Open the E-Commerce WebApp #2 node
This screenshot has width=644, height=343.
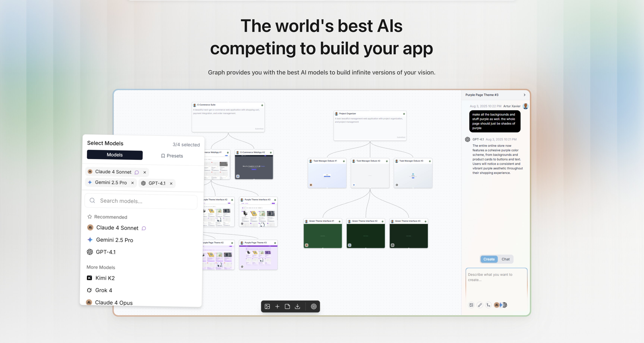[254, 164]
